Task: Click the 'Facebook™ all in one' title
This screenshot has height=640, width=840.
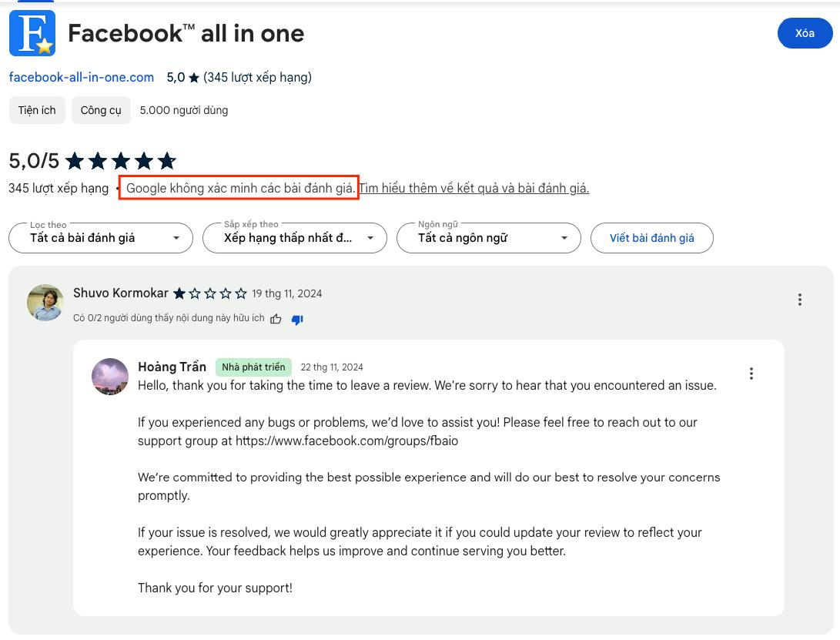Action: click(x=186, y=33)
